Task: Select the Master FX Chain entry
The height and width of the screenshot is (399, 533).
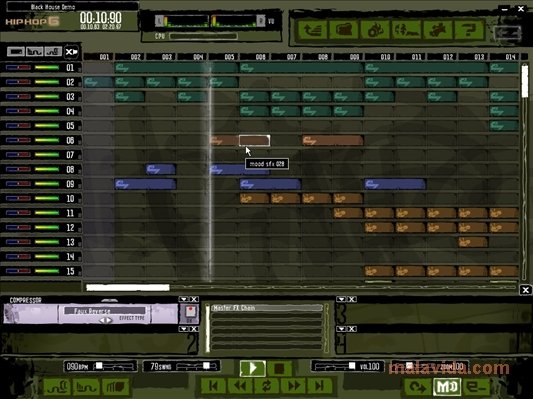Action: 267,308
